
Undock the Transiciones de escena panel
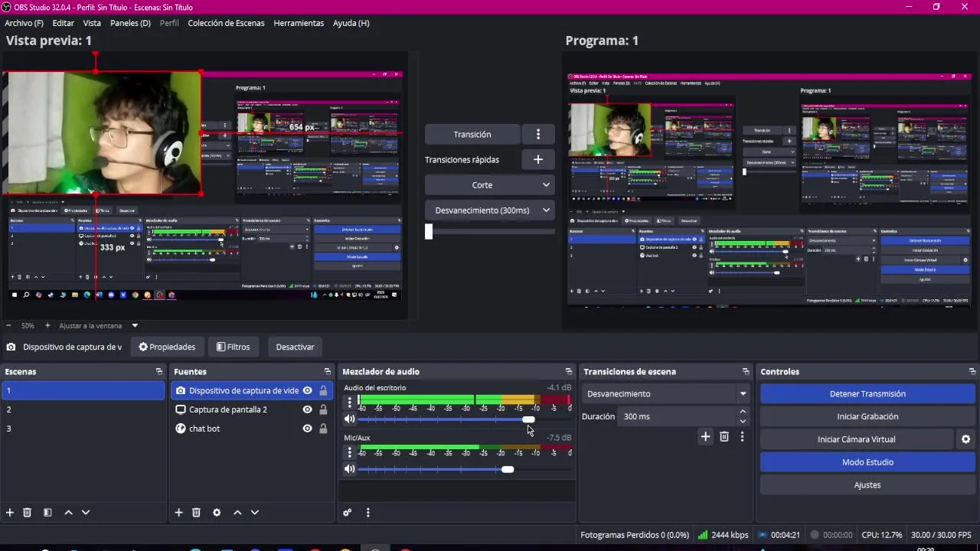[746, 371]
